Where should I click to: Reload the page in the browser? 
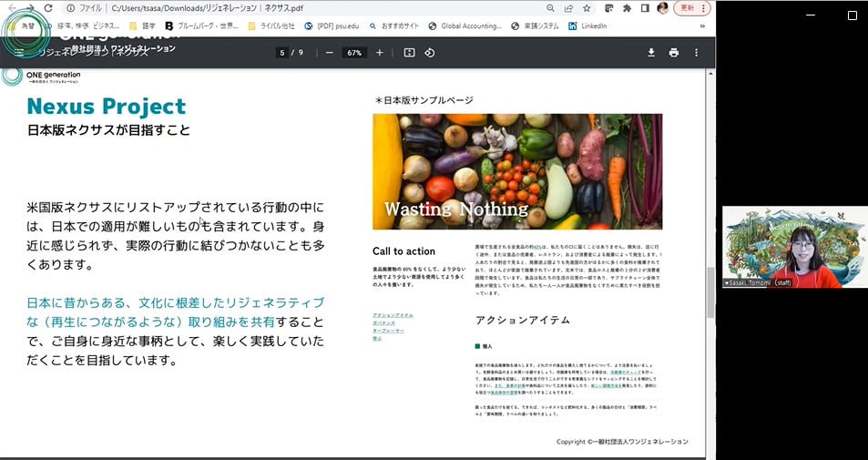click(x=49, y=7)
